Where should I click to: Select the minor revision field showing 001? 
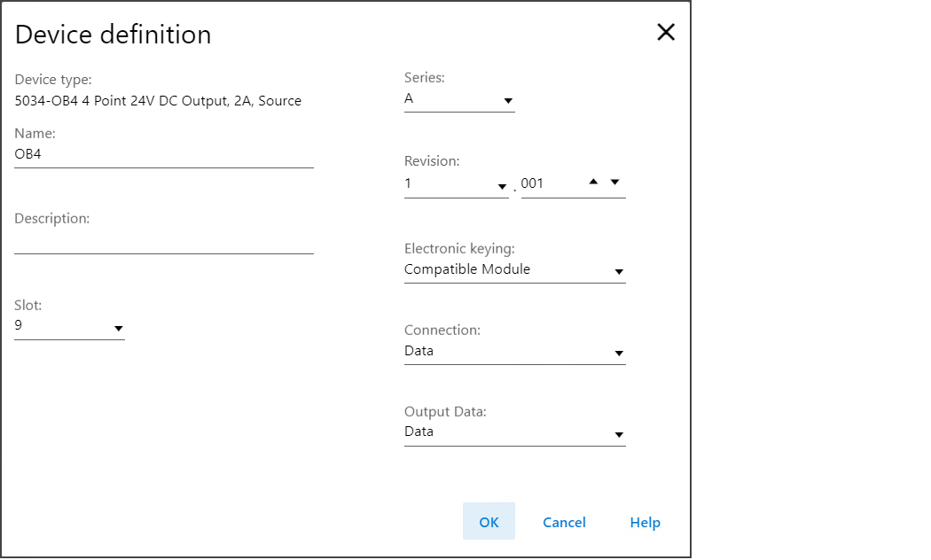tap(548, 184)
